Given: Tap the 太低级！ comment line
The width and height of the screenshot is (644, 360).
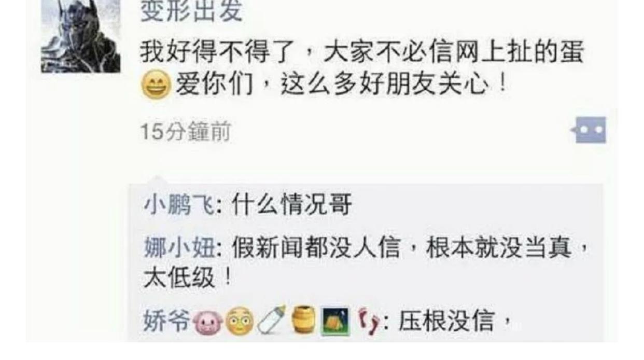Looking at the screenshot, I should [x=187, y=280].
